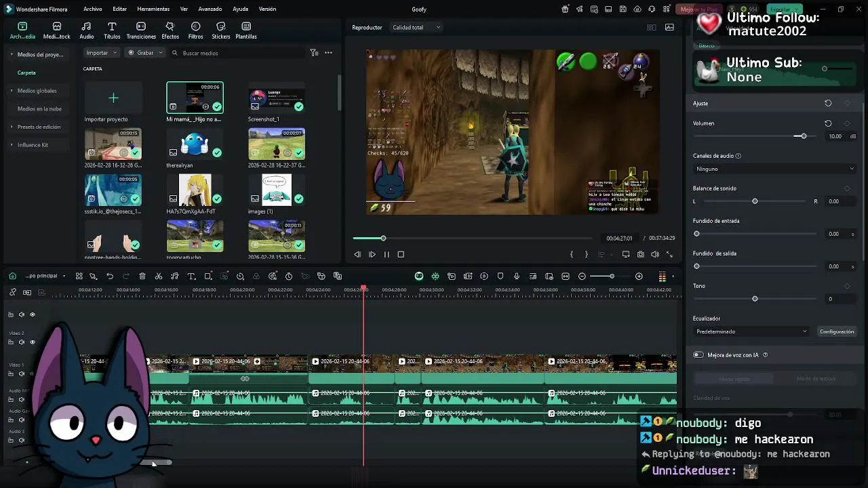The height and width of the screenshot is (488, 868).
Task: Open Canales de audio Ninguno dropdown
Action: [x=774, y=169]
